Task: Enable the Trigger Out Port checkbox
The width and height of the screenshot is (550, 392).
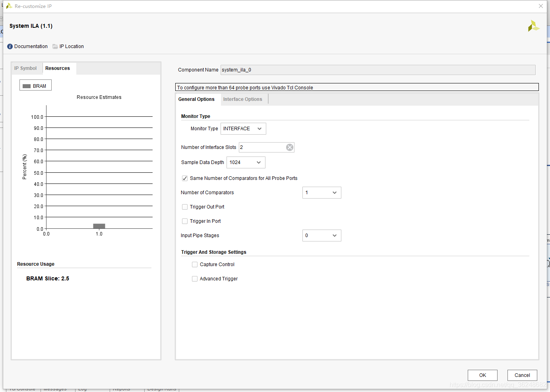Action: (x=185, y=207)
